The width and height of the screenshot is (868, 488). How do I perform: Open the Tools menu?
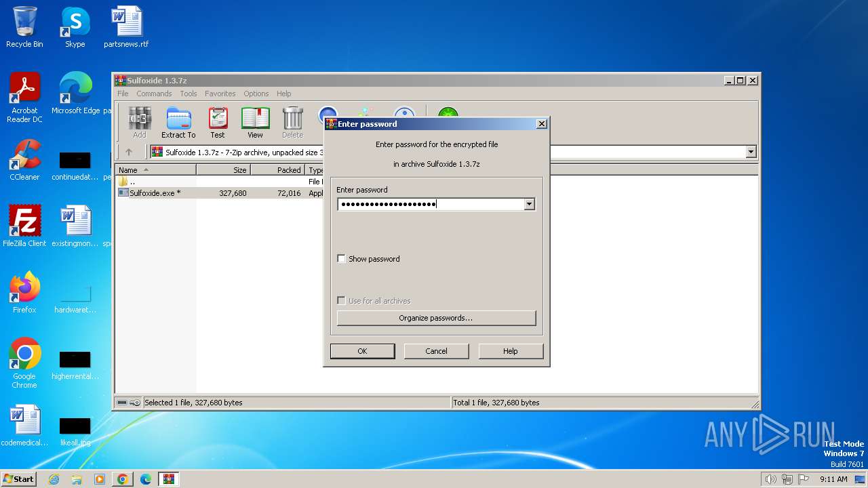coord(189,94)
